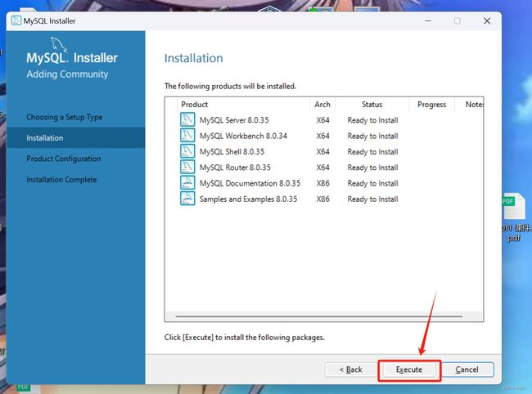Close the MySQL Installer window
The width and height of the screenshot is (532, 394).
tap(487, 21)
